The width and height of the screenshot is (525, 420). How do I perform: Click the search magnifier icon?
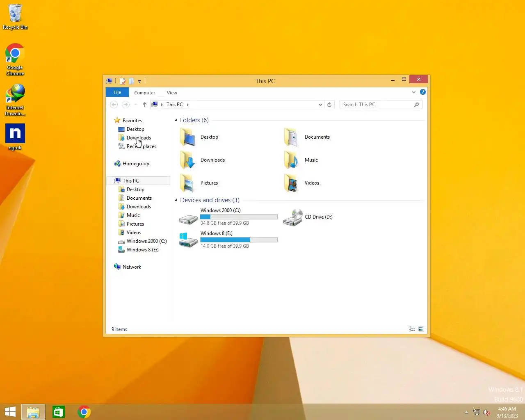pos(416,105)
